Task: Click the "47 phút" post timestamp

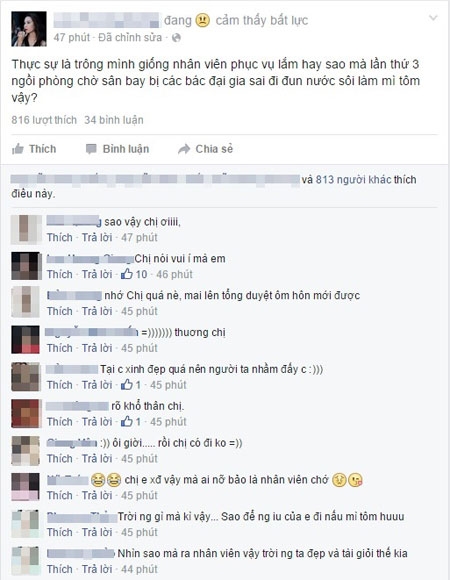Action: [72, 38]
